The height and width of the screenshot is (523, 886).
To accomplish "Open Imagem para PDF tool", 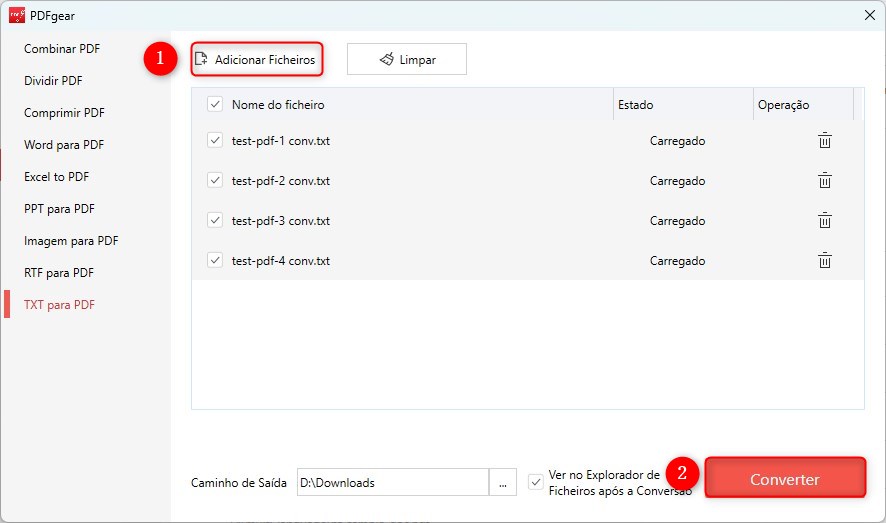I will coord(71,241).
